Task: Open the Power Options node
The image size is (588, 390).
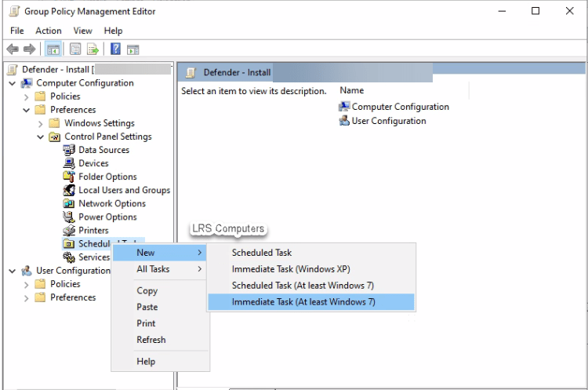Action: (107, 217)
